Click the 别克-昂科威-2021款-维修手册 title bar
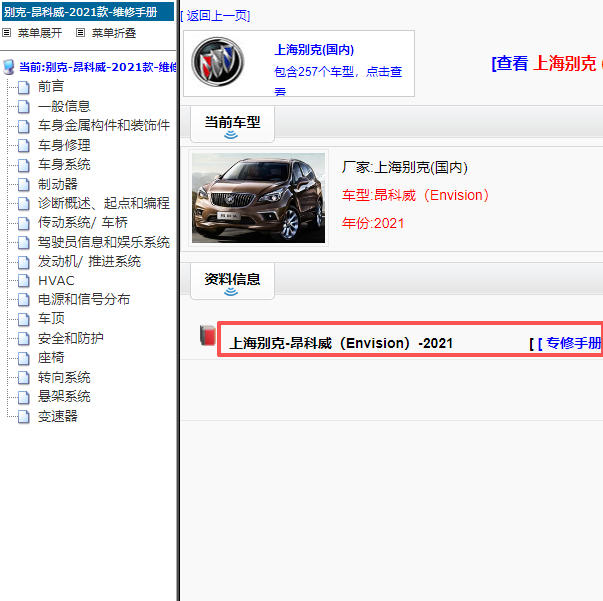603x601 pixels. (x=88, y=12)
